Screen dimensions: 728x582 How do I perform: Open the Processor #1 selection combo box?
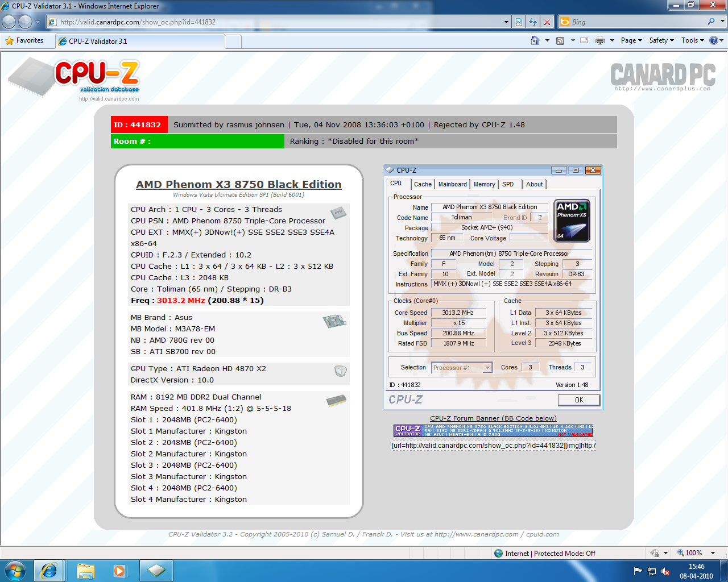tap(461, 368)
